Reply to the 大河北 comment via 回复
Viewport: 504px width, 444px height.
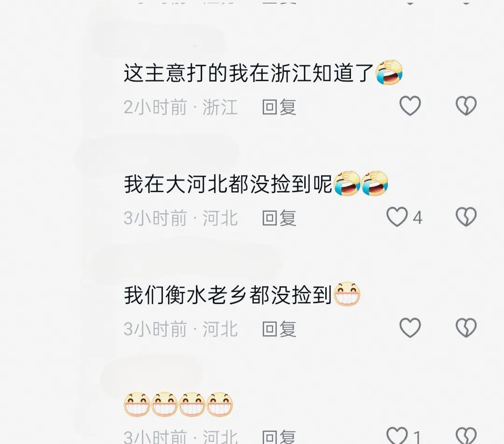279,218
